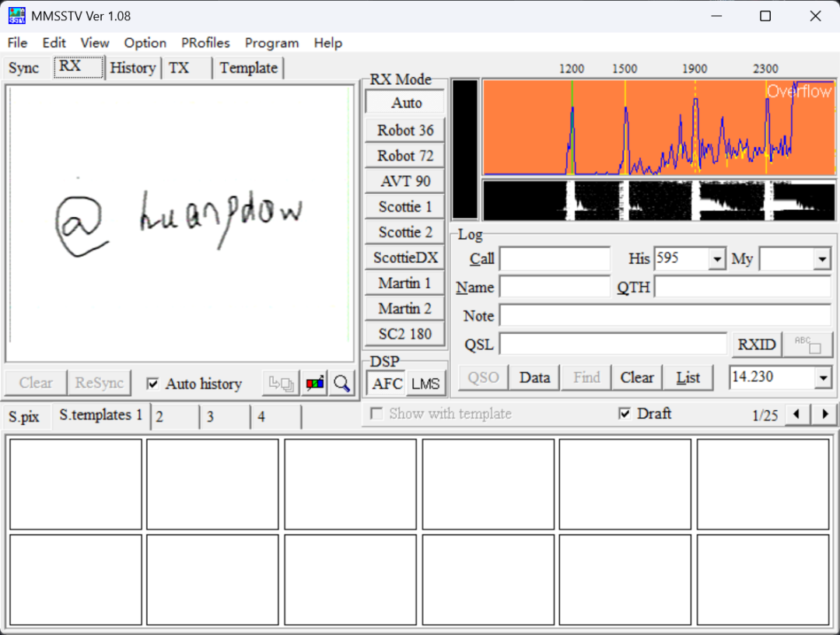Open the File menu
The height and width of the screenshot is (635, 840).
click(x=17, y=42)
